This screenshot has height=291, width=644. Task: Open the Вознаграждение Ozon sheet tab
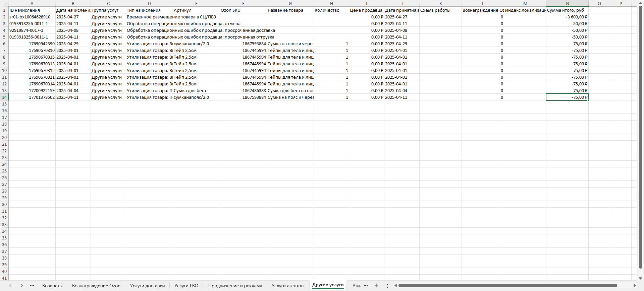96,286
